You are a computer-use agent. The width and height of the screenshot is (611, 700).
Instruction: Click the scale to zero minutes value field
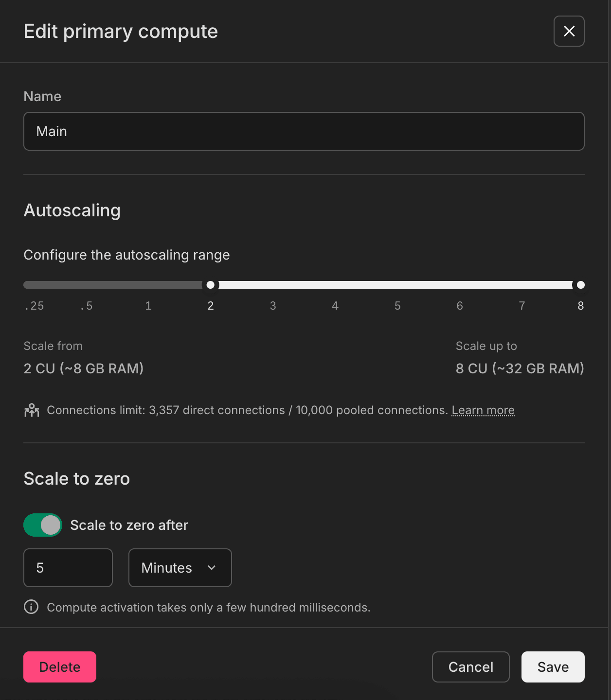[x=68, y=568]
